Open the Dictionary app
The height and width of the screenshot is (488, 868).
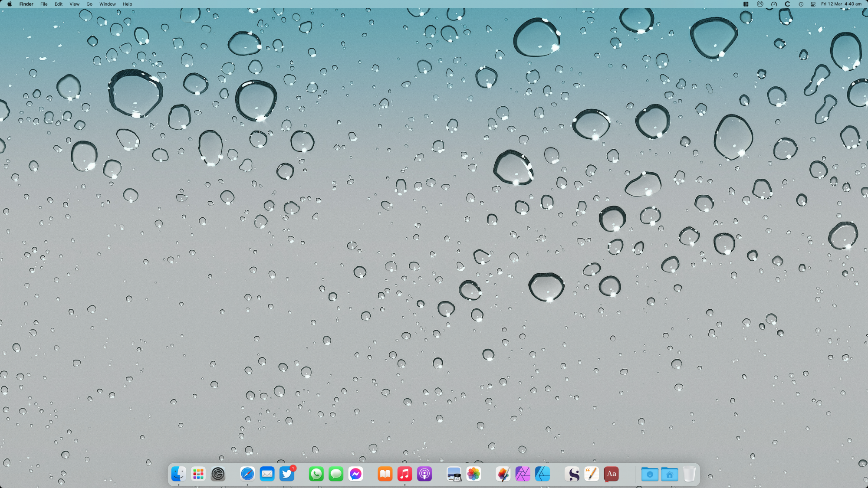[x=611, y=474]
